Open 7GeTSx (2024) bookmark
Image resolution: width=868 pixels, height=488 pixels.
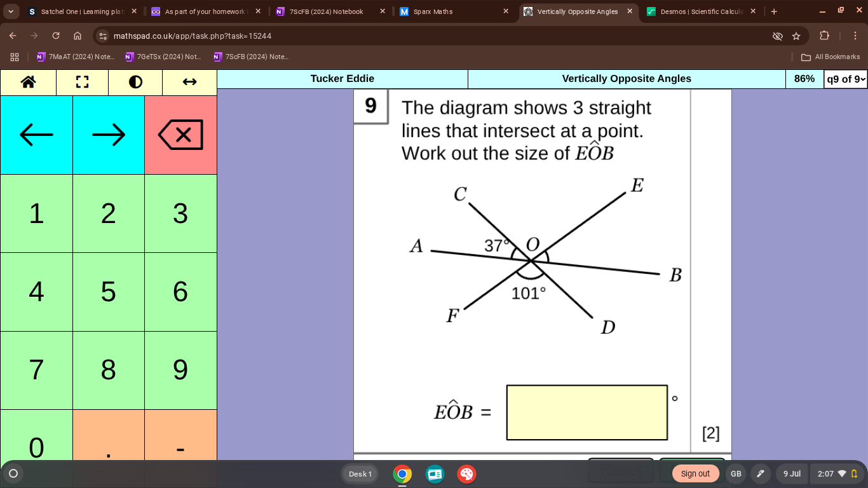pos(164,57)
